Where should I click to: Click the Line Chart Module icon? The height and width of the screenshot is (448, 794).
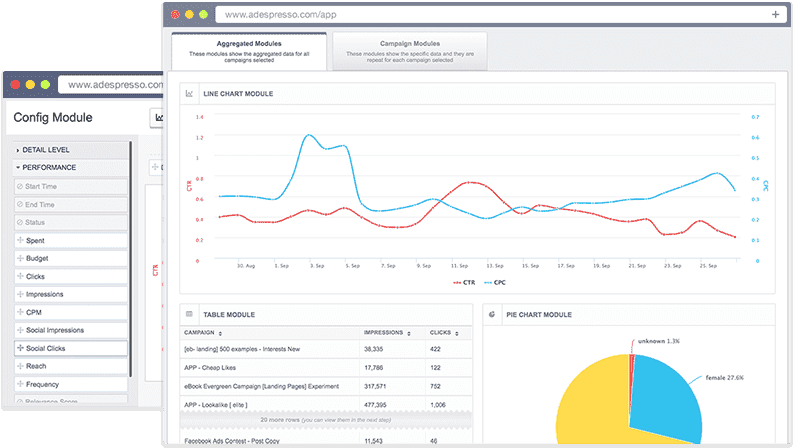(189, 94)
